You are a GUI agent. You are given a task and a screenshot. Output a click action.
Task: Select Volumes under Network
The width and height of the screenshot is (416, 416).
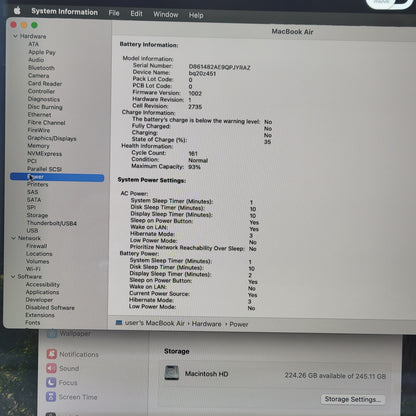click(x=38, y=261)
